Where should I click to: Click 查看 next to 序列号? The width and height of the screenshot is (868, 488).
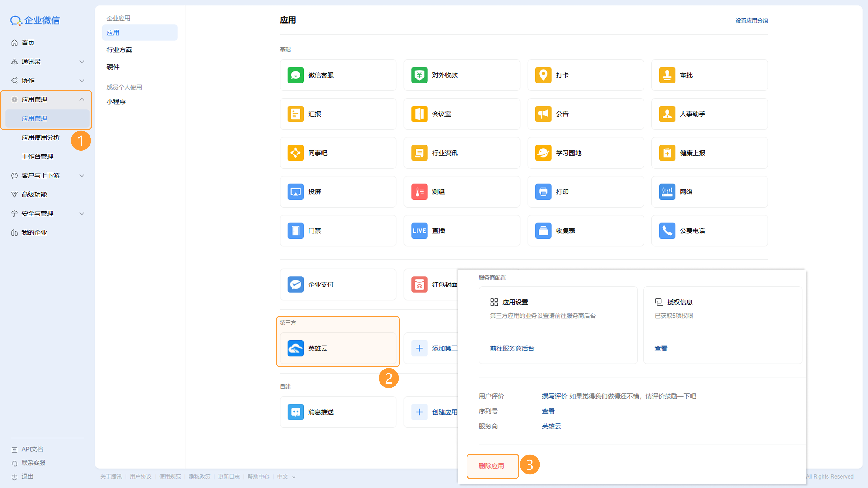coord(548,411)
